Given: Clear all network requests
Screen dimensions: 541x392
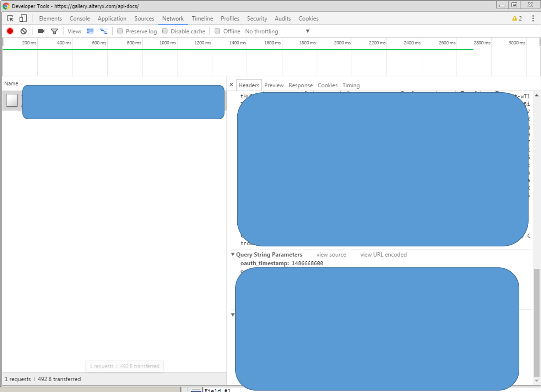Looking at the screenshot, I should (23, 31).
